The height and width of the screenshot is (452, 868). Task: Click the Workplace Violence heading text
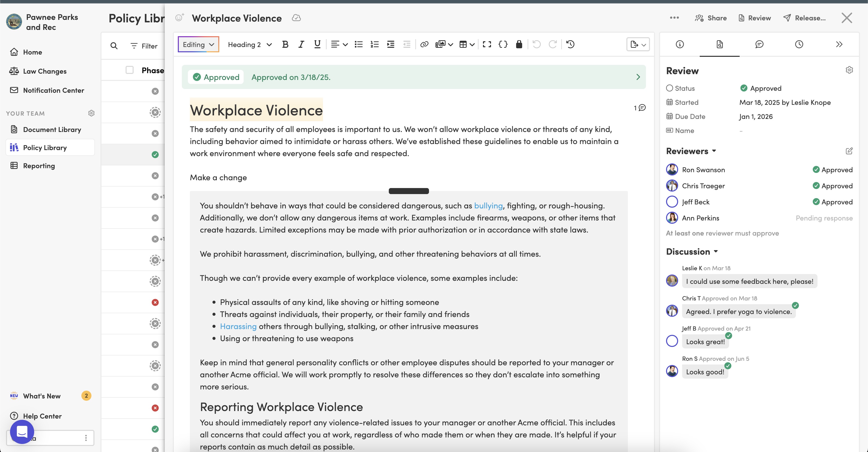coord(256,110)
